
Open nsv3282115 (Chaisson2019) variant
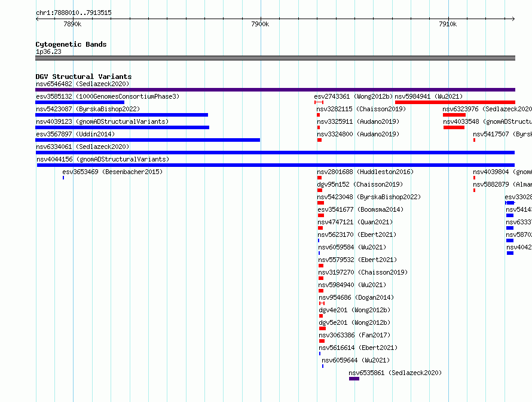coord(361,109)
